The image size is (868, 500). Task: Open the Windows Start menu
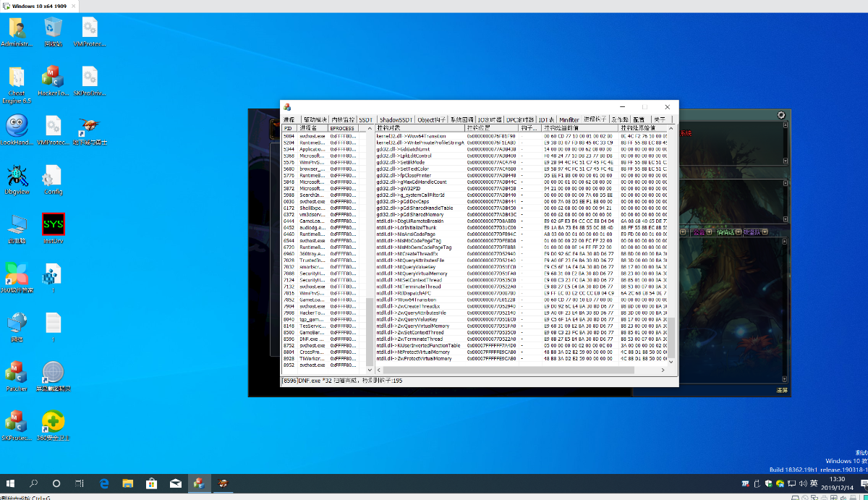(11, 483)
